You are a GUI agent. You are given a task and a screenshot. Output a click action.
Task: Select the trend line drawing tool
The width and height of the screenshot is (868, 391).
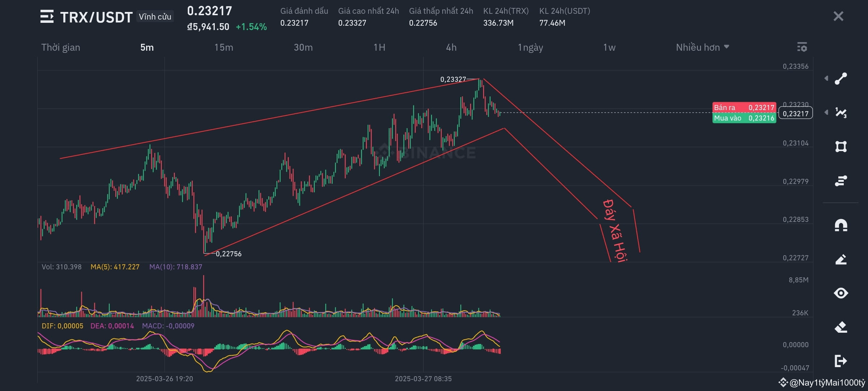click(x=841, y=79)
